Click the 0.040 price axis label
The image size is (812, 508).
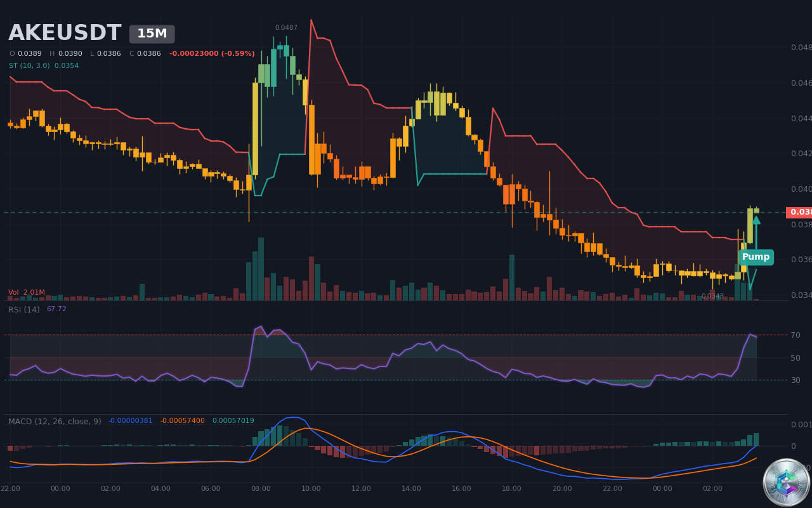[x=801, y=189]
